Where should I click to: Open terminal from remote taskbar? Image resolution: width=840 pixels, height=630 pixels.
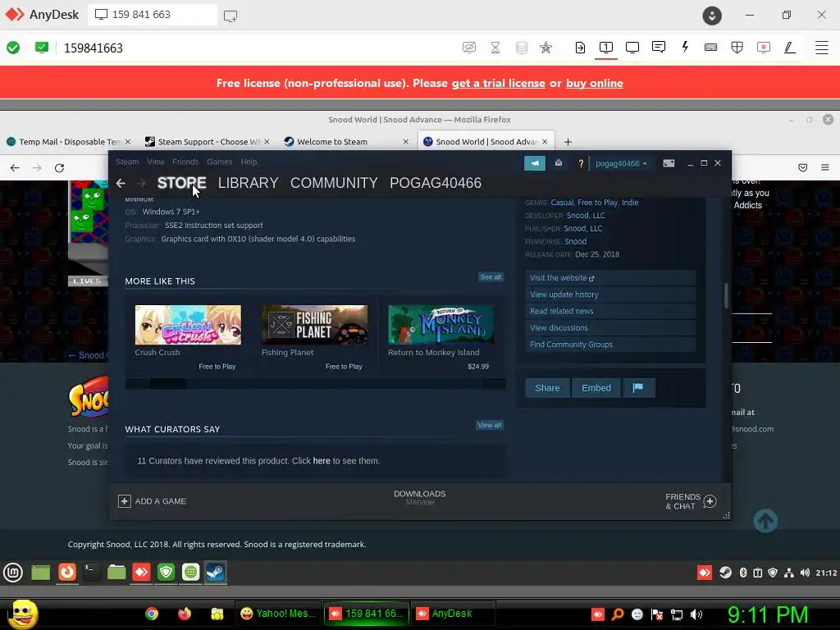pyautogui.click(x=92, y=572)
